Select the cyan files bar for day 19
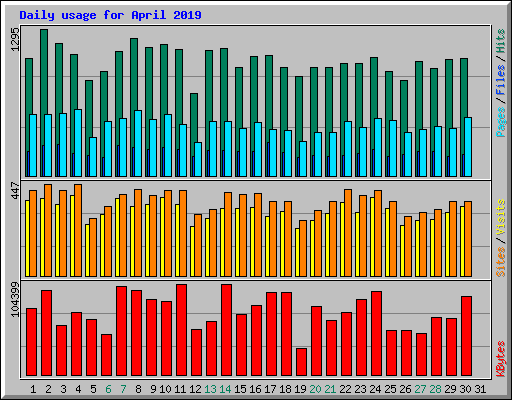 (303, 159)
